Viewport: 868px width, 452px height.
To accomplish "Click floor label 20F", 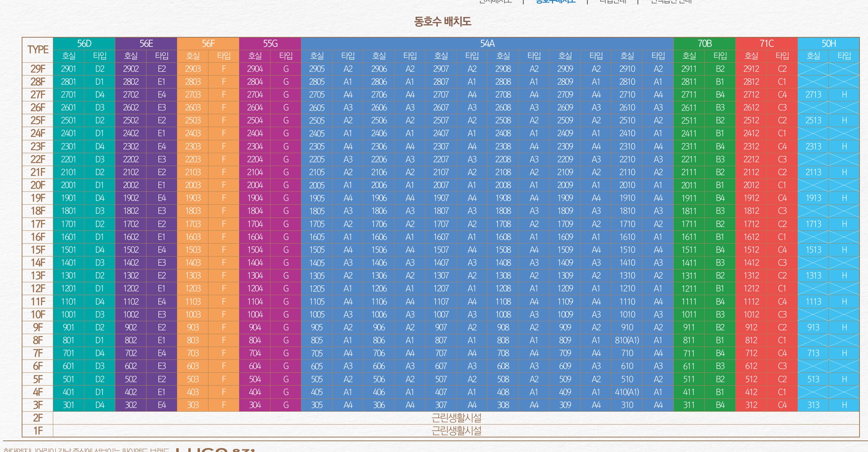I will click(x=38, y=185).
